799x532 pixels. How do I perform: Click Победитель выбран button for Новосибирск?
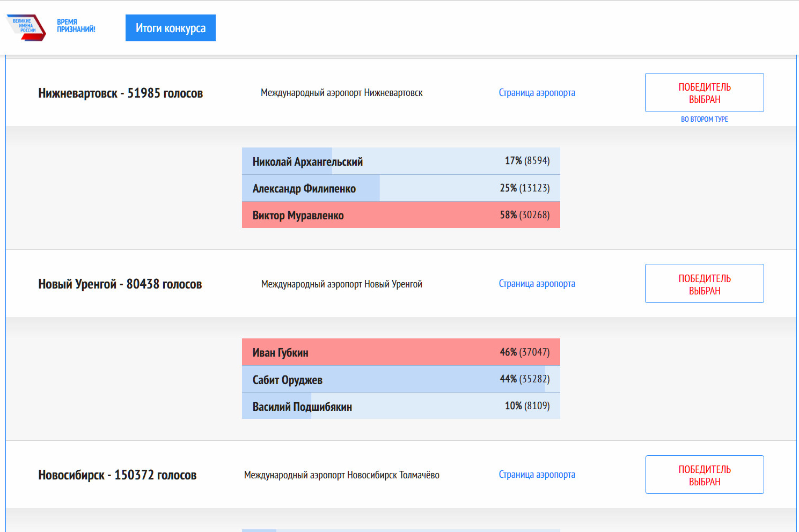coord(704,475)
